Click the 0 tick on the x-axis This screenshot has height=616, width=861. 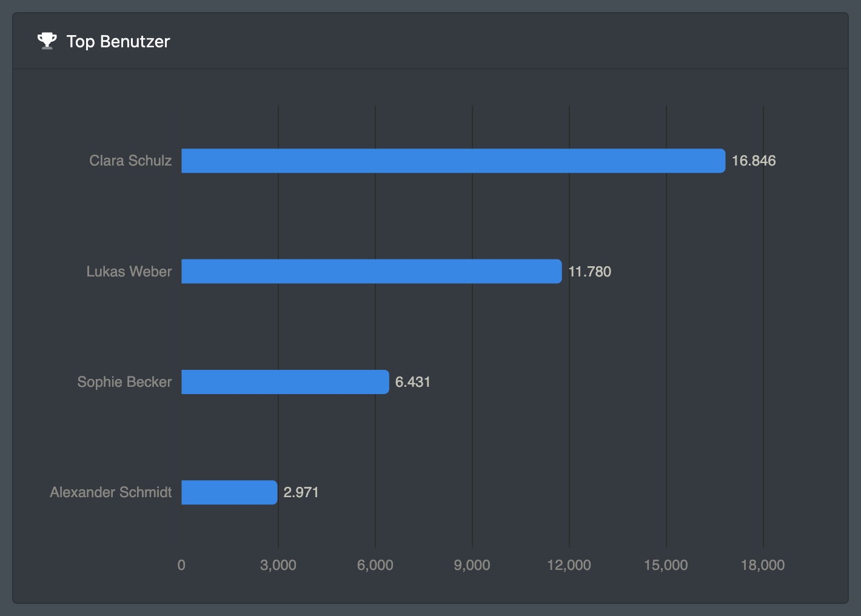point(181,565)
